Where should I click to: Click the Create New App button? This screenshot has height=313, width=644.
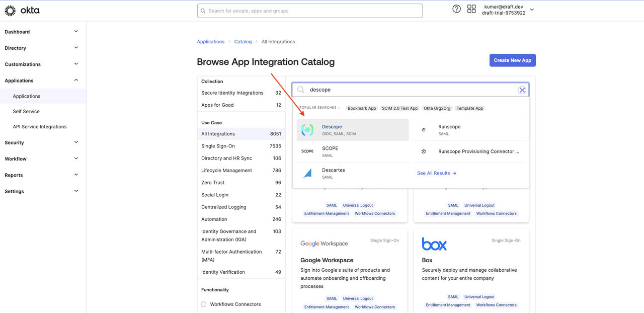pyautogui.click(x=512, y=60)
